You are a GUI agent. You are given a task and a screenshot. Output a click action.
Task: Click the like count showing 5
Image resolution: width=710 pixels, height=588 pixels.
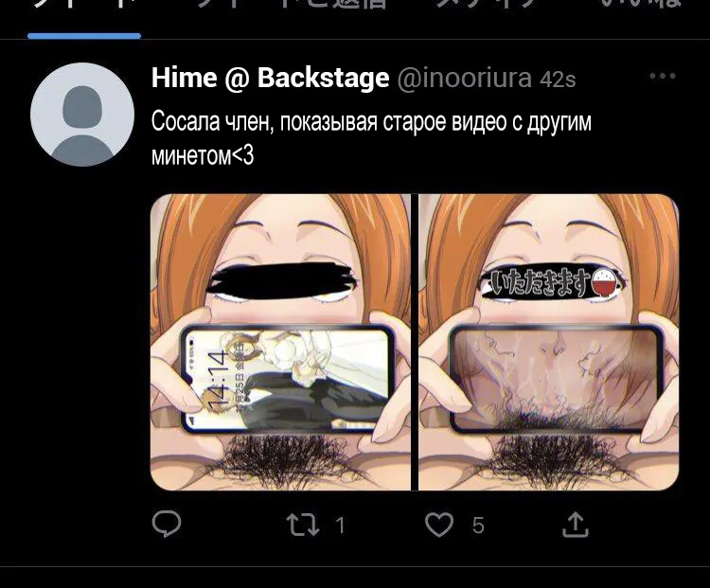click(478, 526)
